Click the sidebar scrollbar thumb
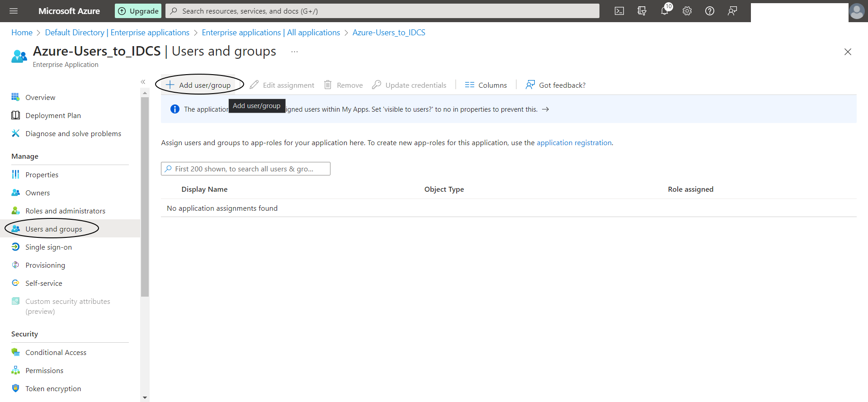 click(x=145, y=197)
